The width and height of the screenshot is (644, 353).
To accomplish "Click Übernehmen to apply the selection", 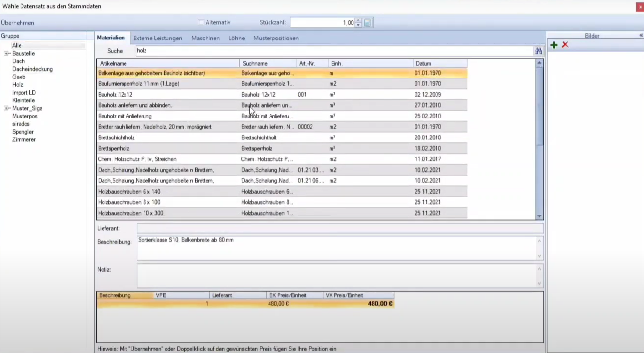I will click(18, 23).
